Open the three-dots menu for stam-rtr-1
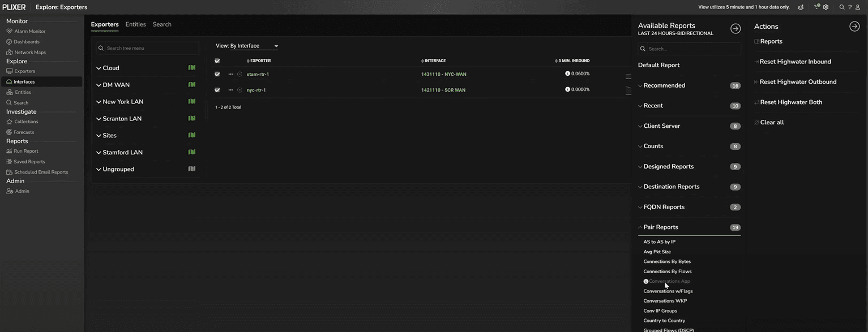Viewport: 868px width, 332px height. click(230, 74)
